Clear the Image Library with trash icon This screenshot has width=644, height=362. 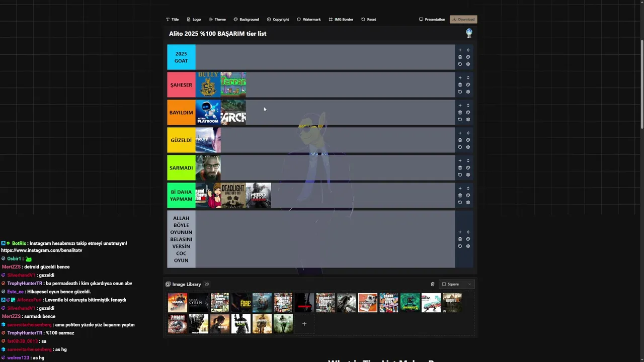click(432, 284)
